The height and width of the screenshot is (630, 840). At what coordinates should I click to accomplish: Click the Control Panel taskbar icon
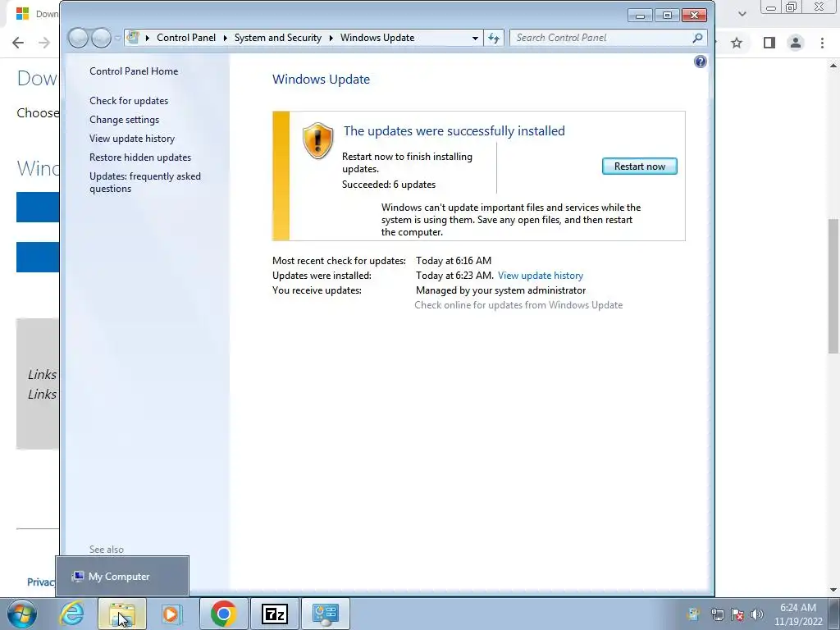(x=325, y=614)
